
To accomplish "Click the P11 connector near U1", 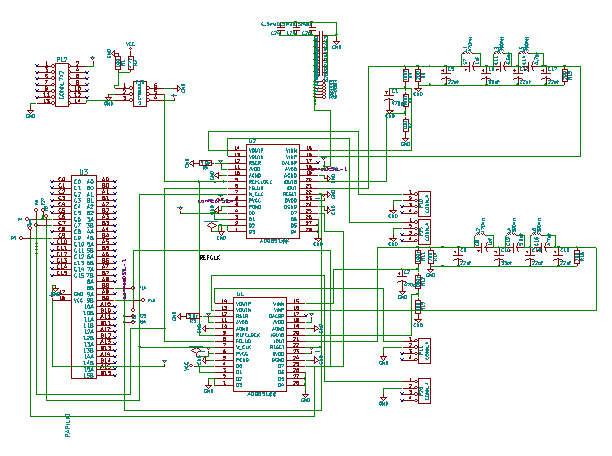I will point(424,351).
